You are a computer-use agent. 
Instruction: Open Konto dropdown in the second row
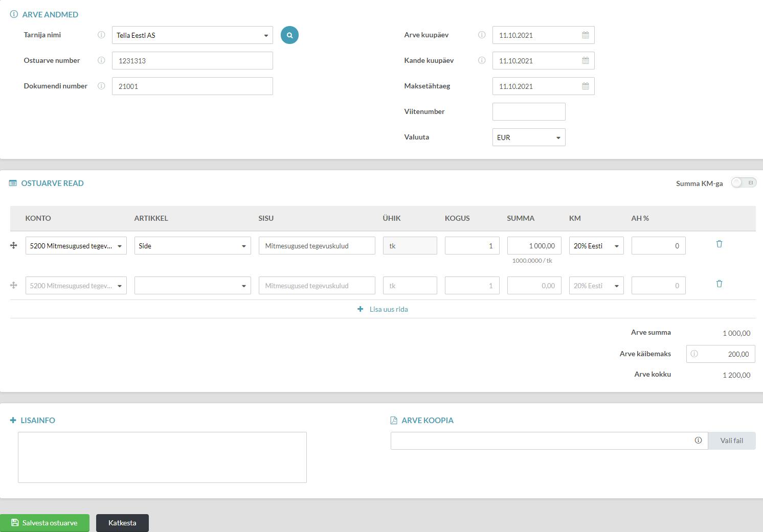coord(76,286)
